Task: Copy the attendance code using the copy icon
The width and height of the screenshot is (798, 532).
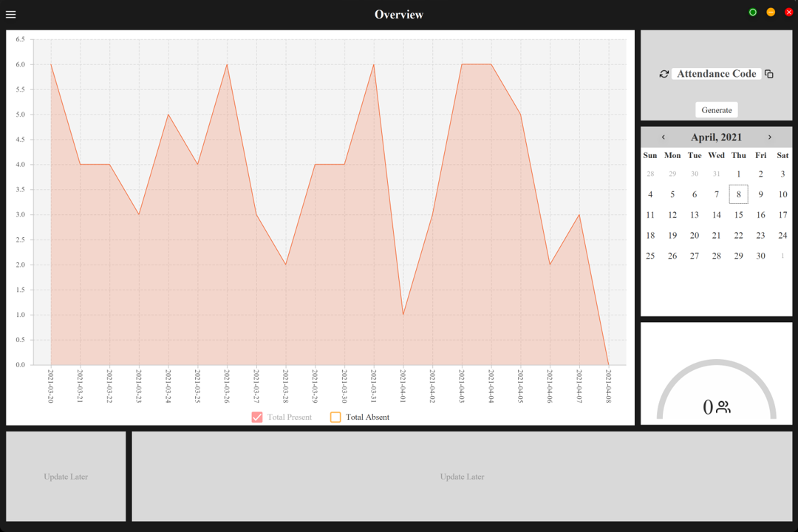Action: tap(768, 74)
